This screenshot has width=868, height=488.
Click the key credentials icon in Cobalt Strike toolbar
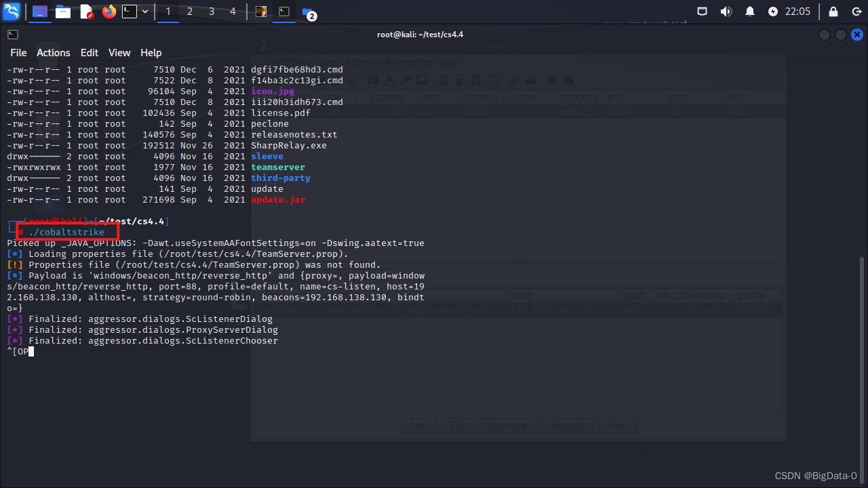[x=406, y=80]
